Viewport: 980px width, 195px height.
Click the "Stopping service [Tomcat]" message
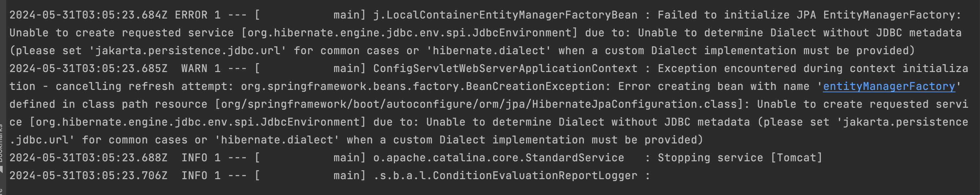click(x=740, y=158)
